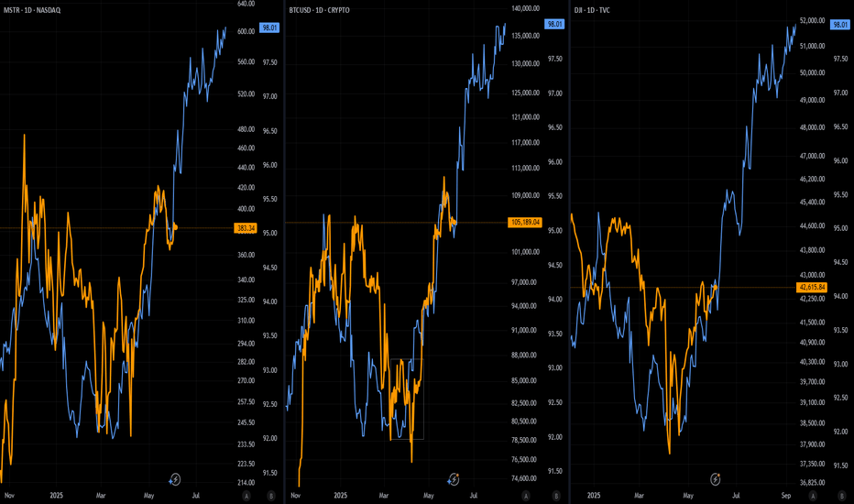Toggle scale B button on MSTR chart
Viewport: 854px width, 504px height.
click(x=271, y=496)
